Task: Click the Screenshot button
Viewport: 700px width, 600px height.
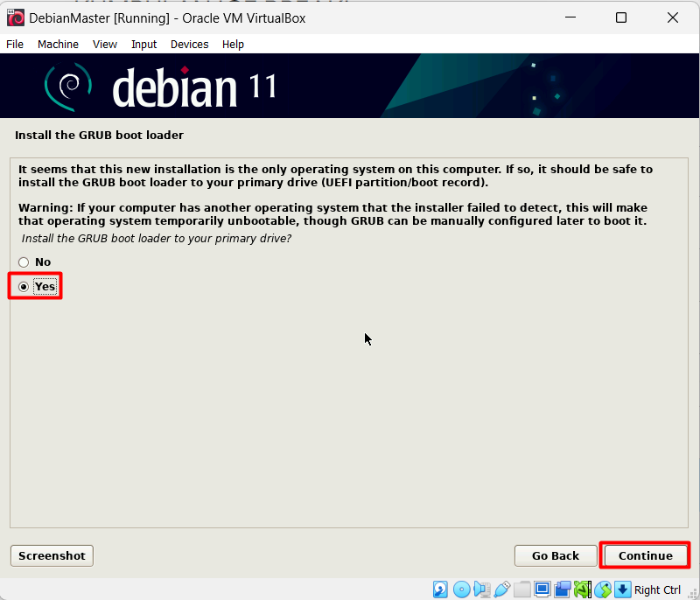Action: pyautogui.click(x=52, y=555)
